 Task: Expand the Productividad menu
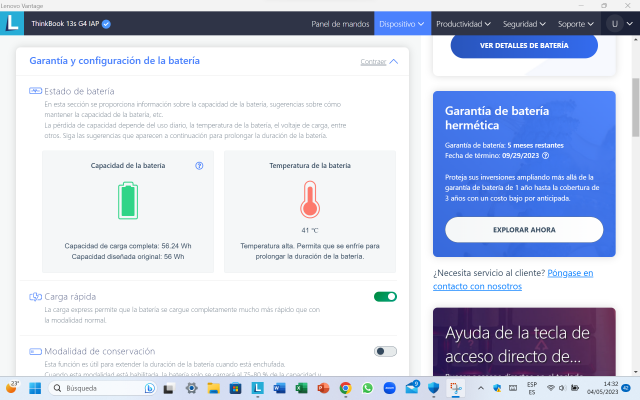tap(463, 24)
